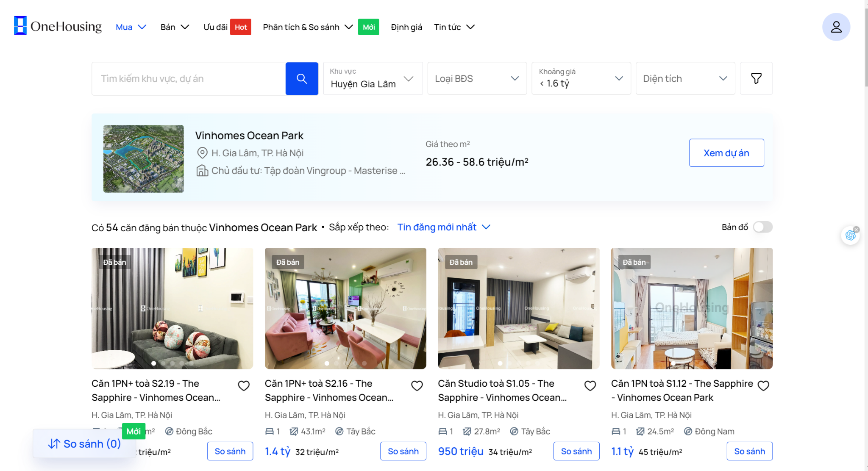Screen dimensions: 868x471
Task: Click area icon next to 27.8m²
Action: coord(467,432)
